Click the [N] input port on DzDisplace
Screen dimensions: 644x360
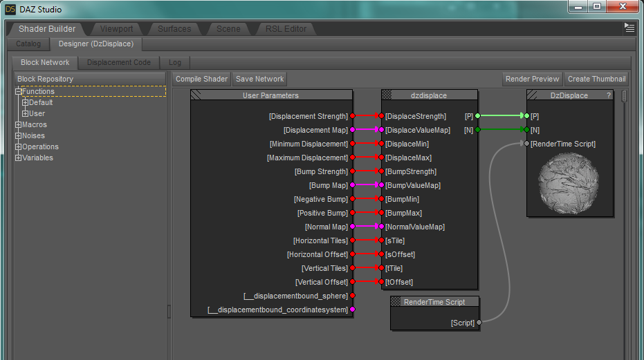[526, 130]
